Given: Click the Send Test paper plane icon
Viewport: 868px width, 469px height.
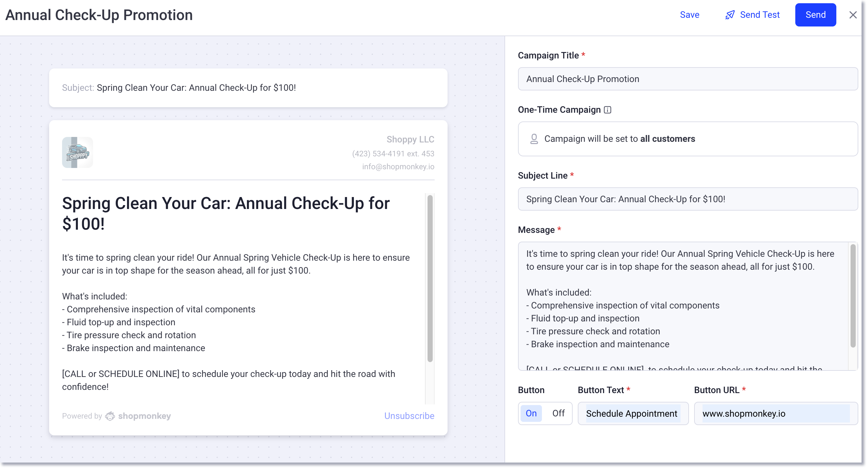Looking at the screenshot, I should tap(729, 15).
